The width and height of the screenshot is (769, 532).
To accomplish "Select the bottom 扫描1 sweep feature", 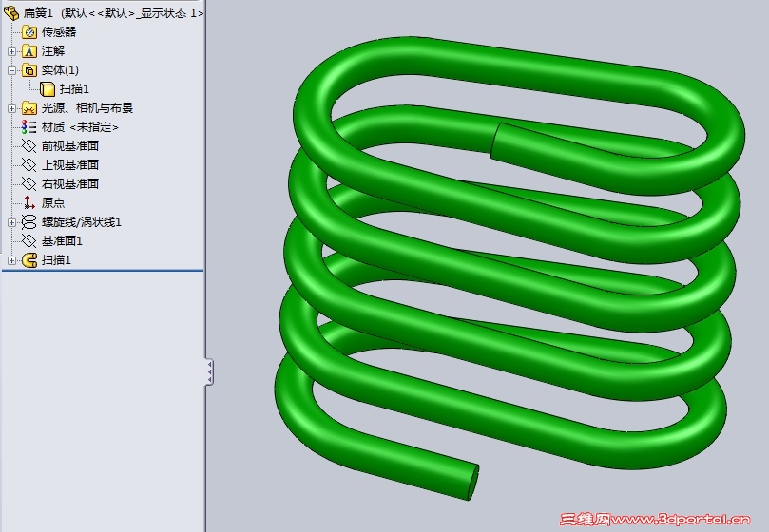I will click(56, 260).
